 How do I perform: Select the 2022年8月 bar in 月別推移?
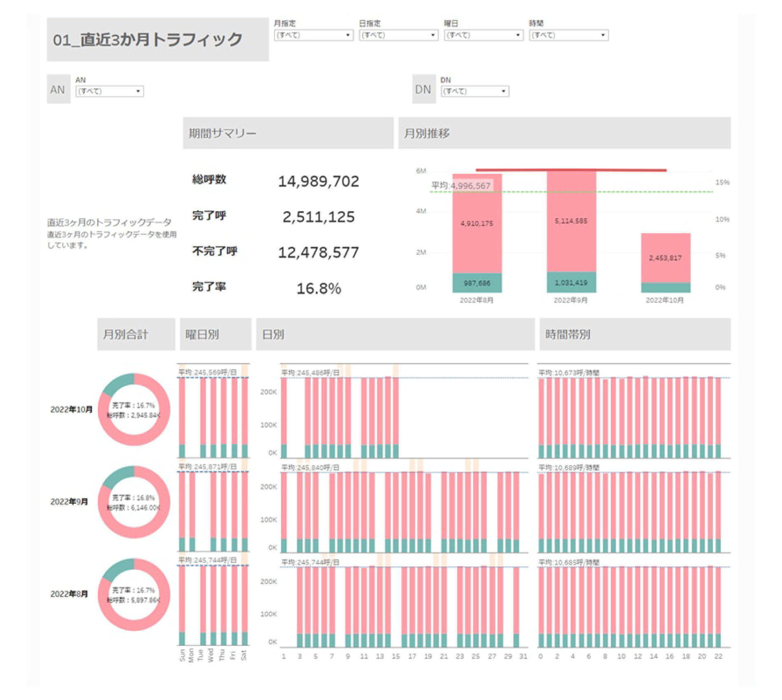tap(477, 231)
